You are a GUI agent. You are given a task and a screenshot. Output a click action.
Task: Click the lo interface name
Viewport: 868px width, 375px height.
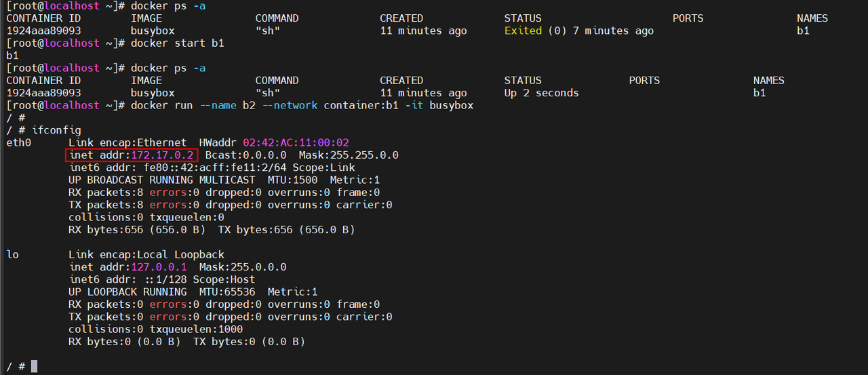tap(12, 254)
